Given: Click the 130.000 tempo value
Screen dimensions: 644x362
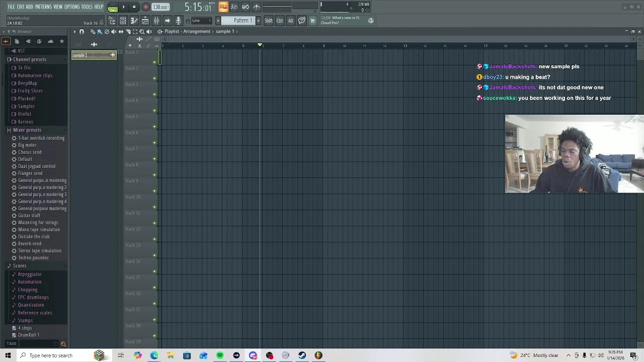Looking at the screenshot, I should point(160,7).
